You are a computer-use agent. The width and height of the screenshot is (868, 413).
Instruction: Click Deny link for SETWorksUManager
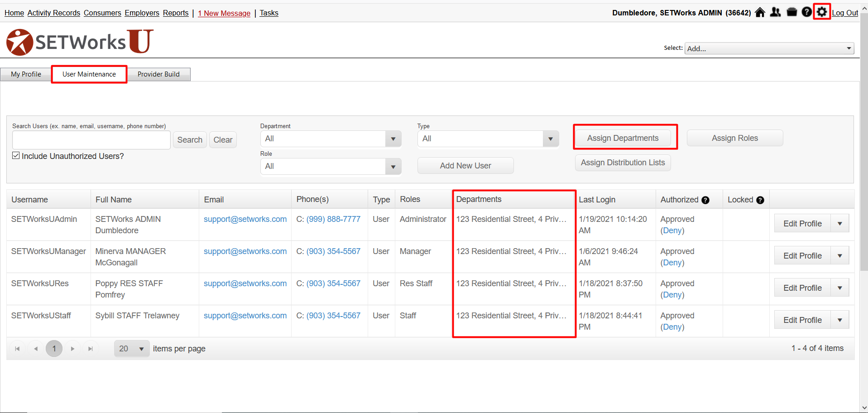[672, 263]
